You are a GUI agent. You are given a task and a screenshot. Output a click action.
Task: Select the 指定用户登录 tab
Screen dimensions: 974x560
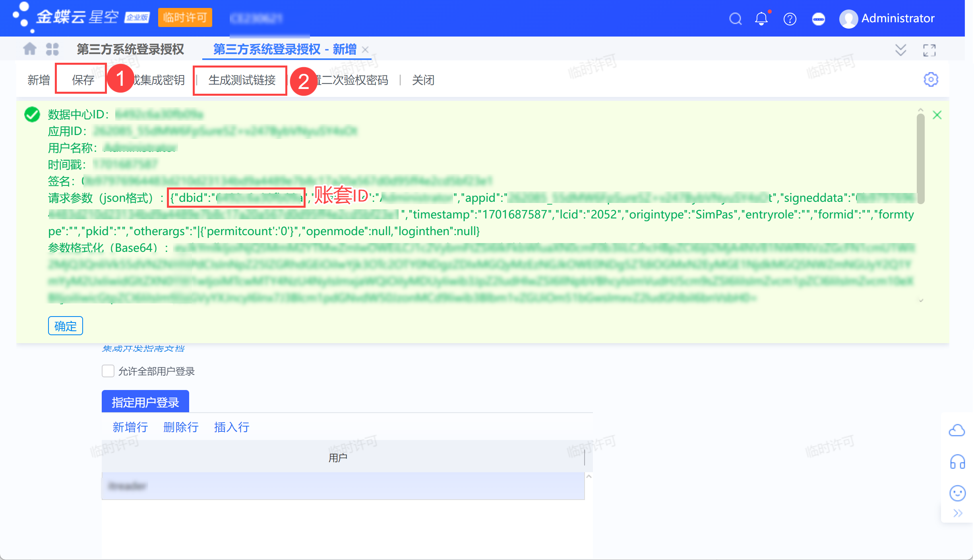pyautogui.click(x=145, y=402)
